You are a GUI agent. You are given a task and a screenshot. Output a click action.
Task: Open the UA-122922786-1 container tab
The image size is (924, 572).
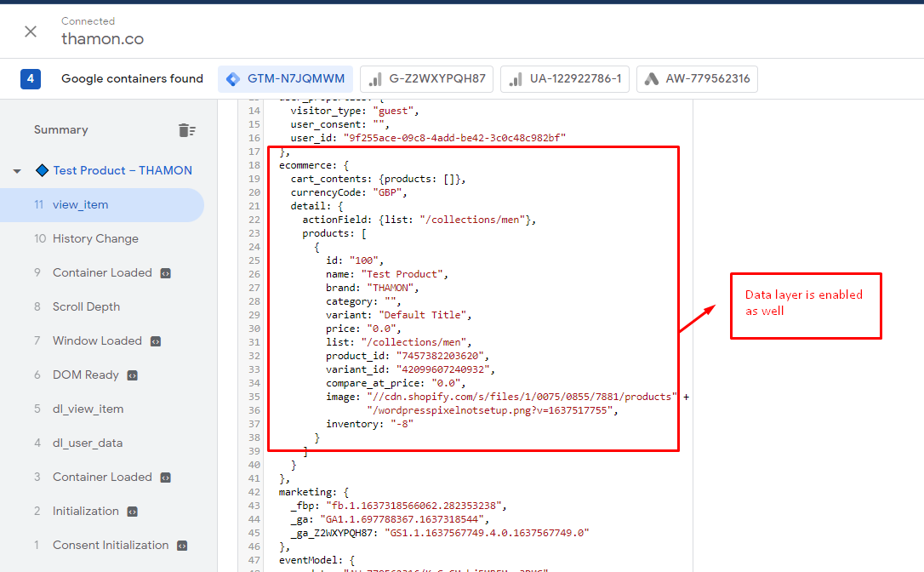[x=564, y=79]
